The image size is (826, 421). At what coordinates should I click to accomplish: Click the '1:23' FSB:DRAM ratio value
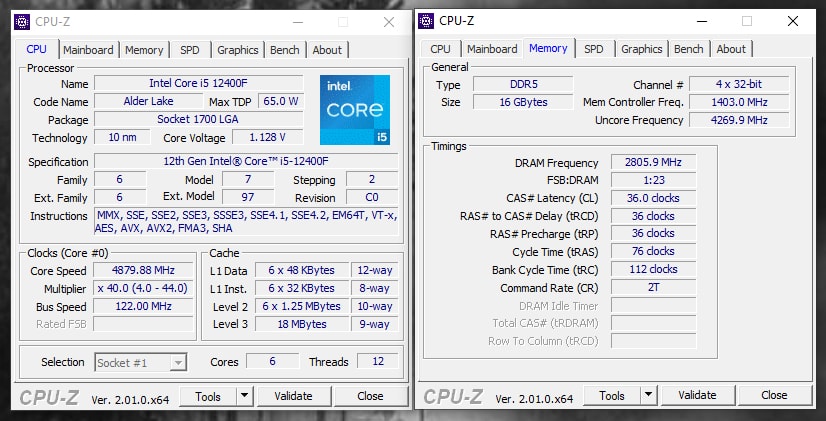coord(653,180)
